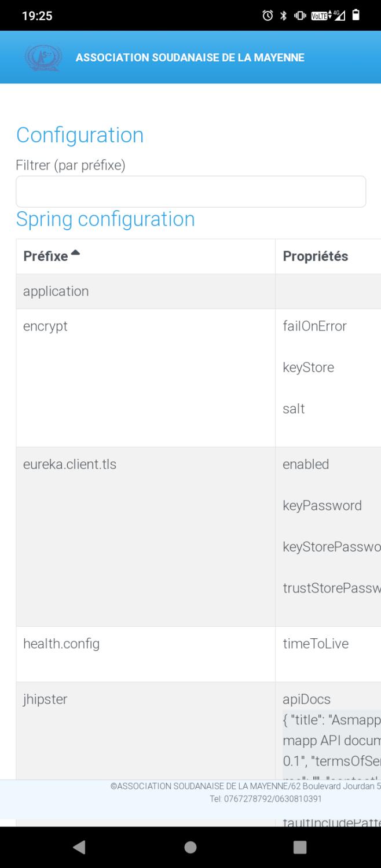381x868 pixels.
Task: Open recent apps with the square button
Action: [x=301, y=847]
